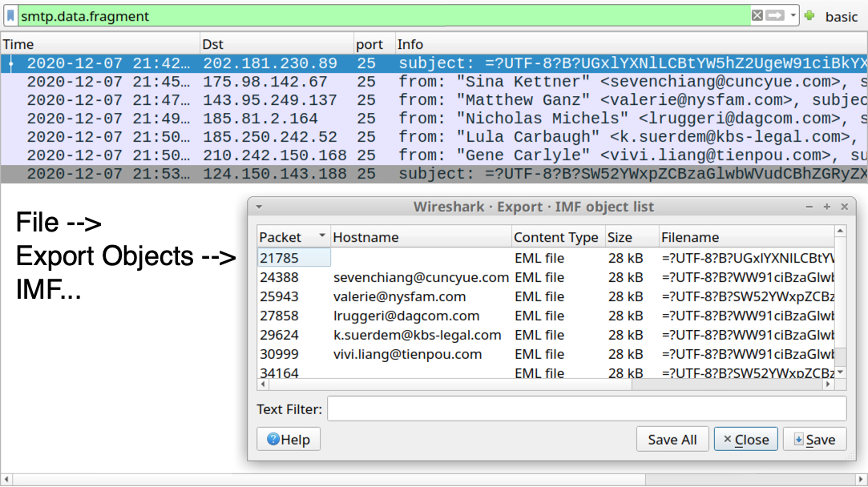868x487 pixels.
Task: Click the Save All button
Action: tap(672, 440)
